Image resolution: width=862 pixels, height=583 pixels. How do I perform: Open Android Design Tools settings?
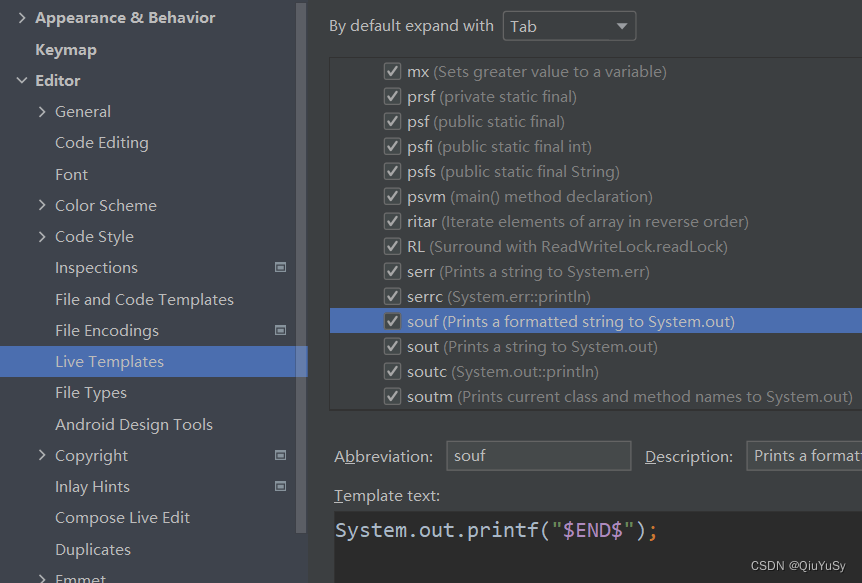tap(134, 424)
